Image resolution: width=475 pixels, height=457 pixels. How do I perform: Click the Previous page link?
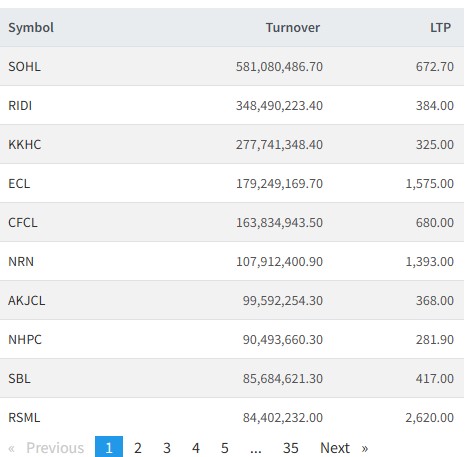click(46, 448)
